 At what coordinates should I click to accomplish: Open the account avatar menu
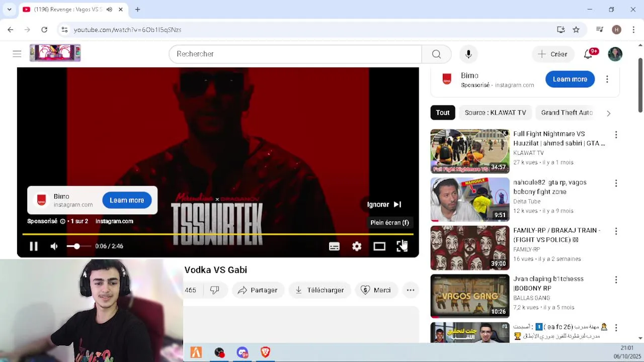tap(615, 54)
